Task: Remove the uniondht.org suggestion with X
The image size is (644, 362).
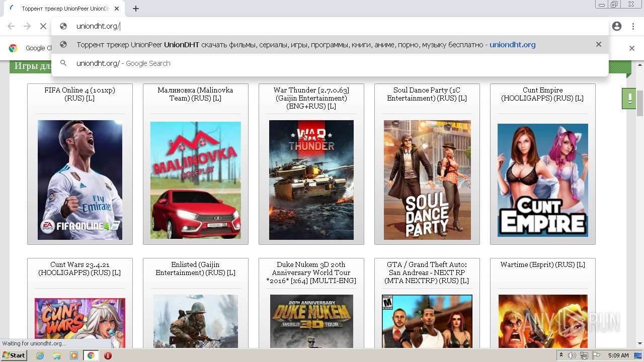Action: click(x=599, y=44)
